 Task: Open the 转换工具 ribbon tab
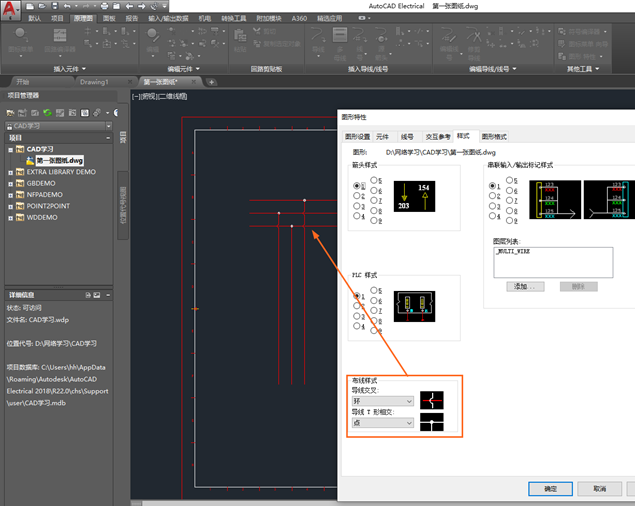234,18
